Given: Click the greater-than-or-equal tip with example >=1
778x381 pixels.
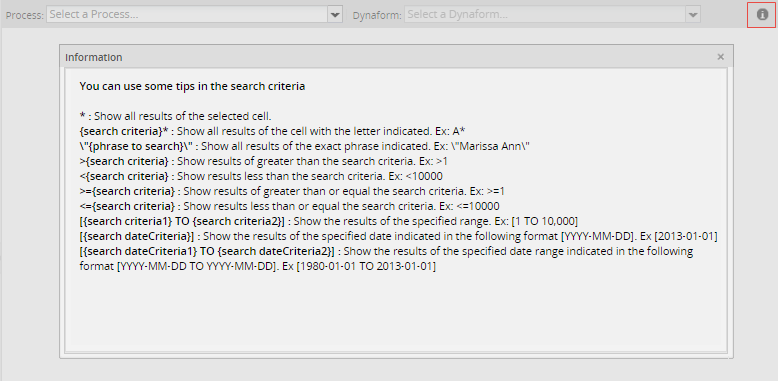Looking at the screenshot, I should click(x=292, y=191).
